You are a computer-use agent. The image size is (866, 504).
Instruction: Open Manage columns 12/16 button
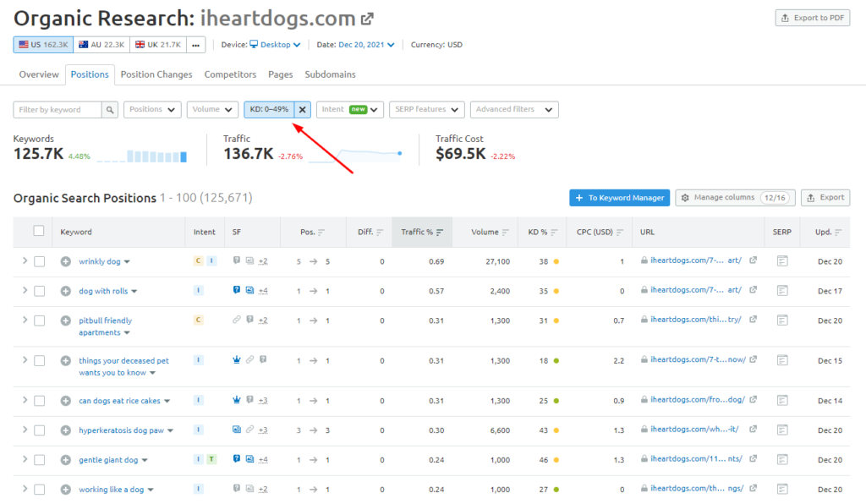coord(735,198)
